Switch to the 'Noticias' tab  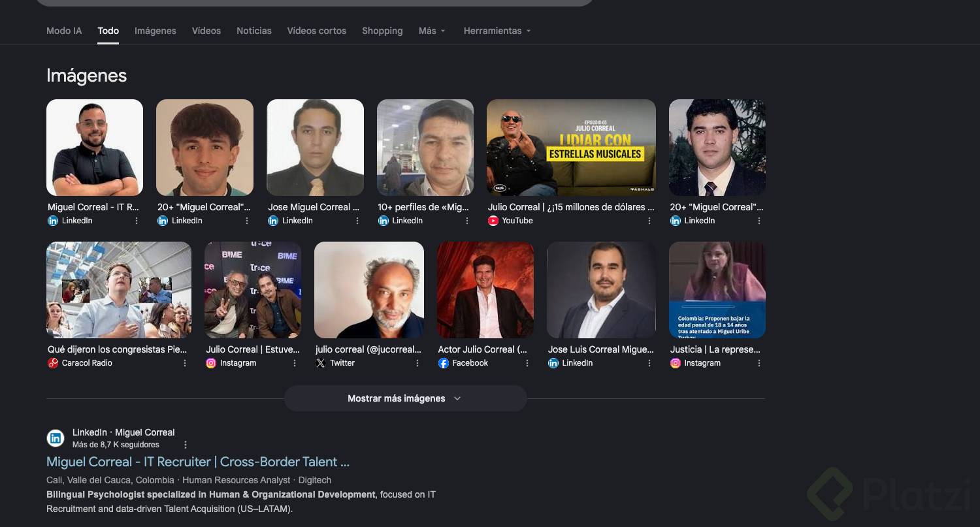pyautogui.click(x=254, y=31)
